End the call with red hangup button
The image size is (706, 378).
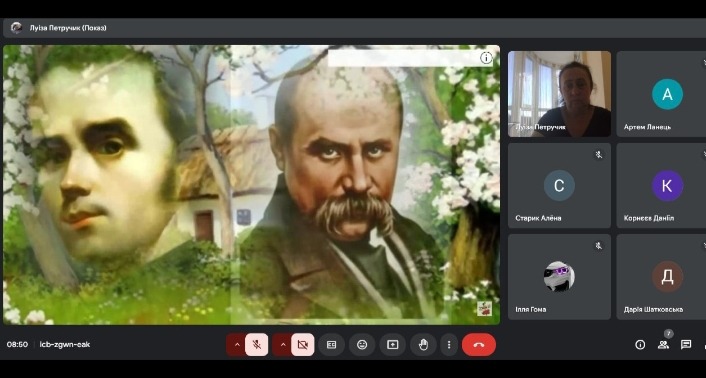(x=479, y=345)
